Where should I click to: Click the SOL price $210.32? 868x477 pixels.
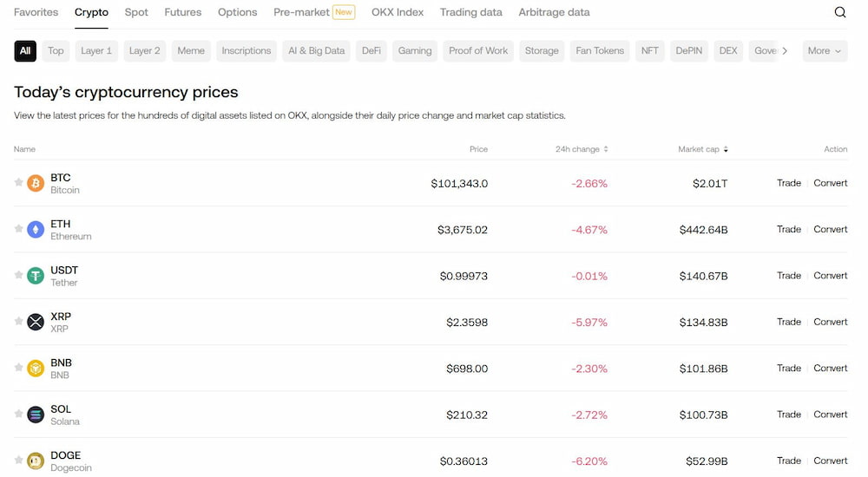click(467, 415)
